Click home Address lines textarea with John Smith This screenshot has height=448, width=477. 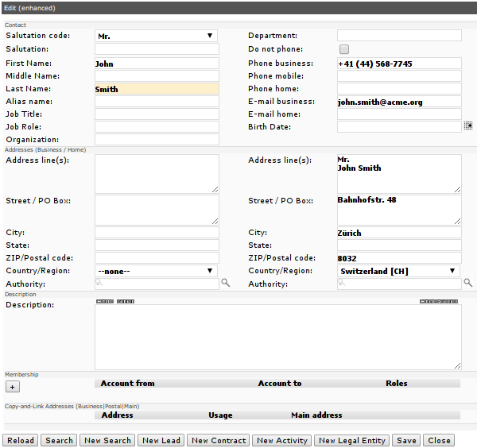(x=399, y=174)
